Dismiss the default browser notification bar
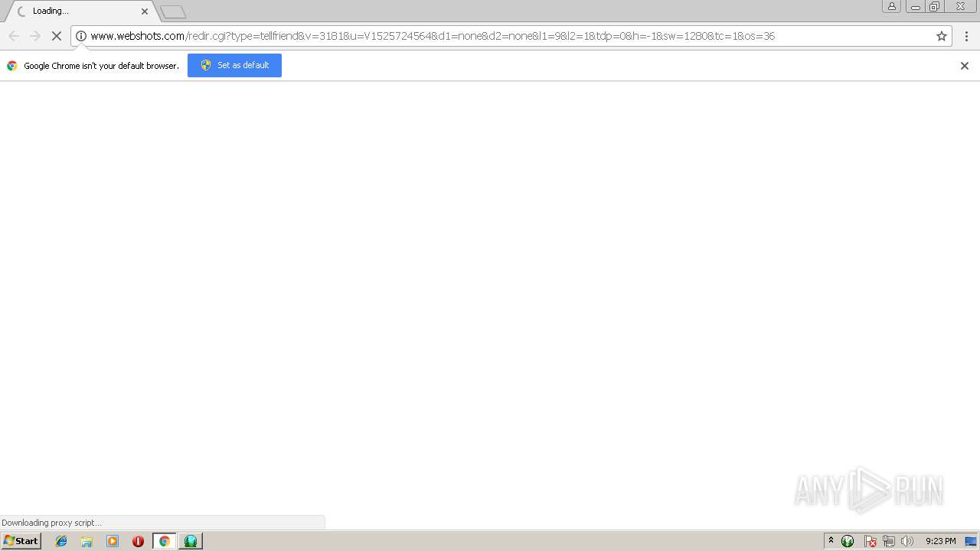This screenshot has height=551, width=980. 965,66
